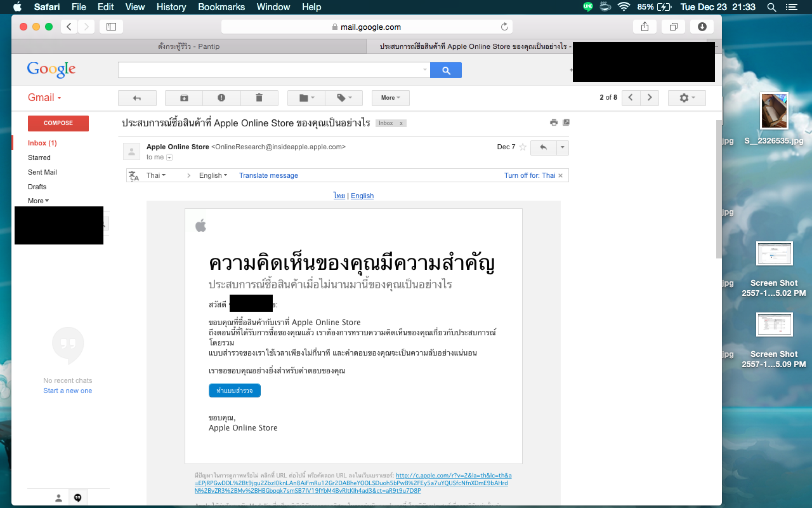The width and height of the screenshot is (812, 508).
Task: Click the COMPOSE button
Action: 58,123
